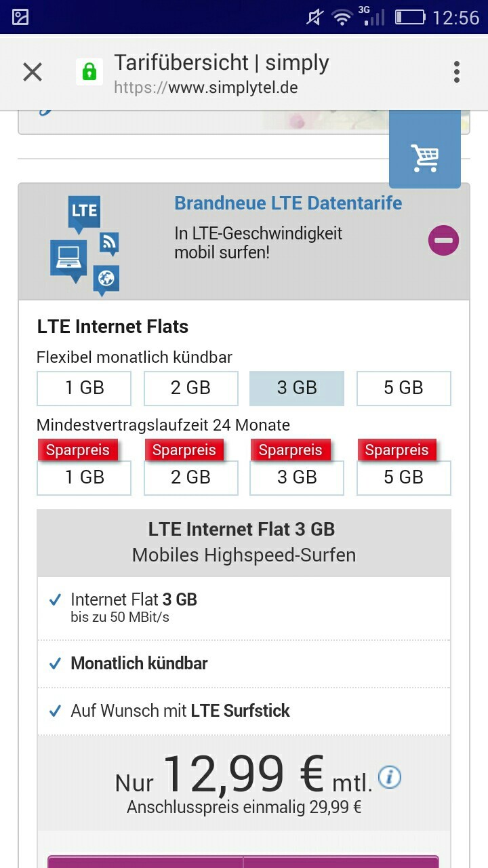This screenshot has width=488, height=868.
Task: Open the browser overflow menu
Action: pos(457,72)
